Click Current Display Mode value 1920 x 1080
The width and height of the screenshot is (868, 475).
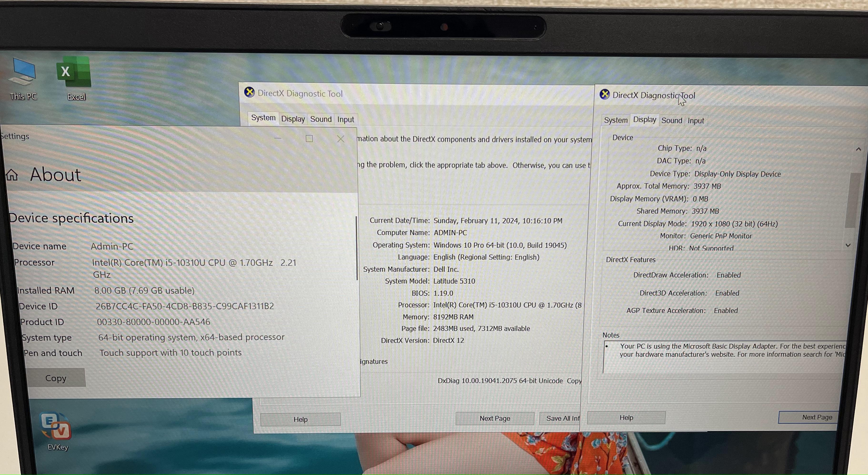(x=734, y=224)
